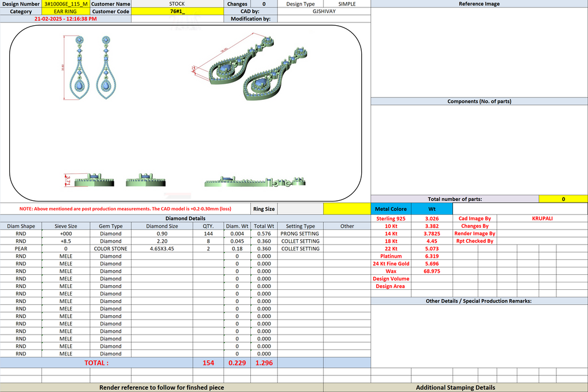
Task: Click the Metal Colore header cell
Action: (390, 209)
